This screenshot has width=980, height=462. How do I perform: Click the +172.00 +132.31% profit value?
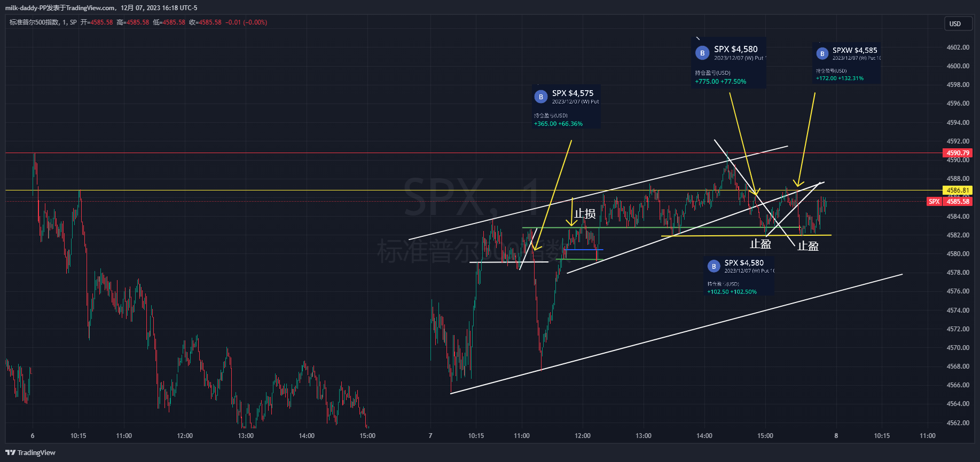pyautogui.click(x=839, y=78)
